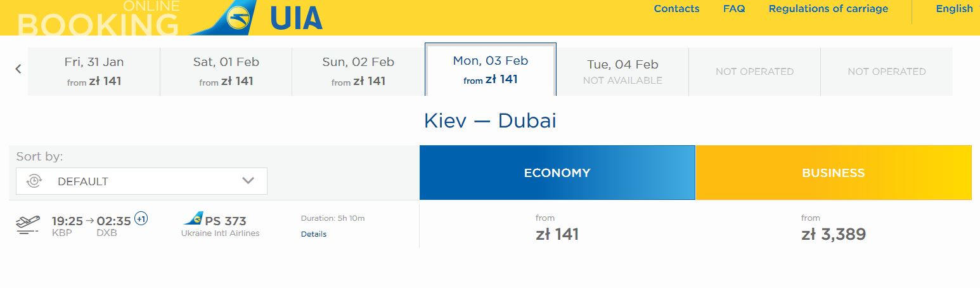The width and height of the screenshot is (980, 288).
Task: Open the Contacts link
Action: pyautogui.click(x=676, y=9)
